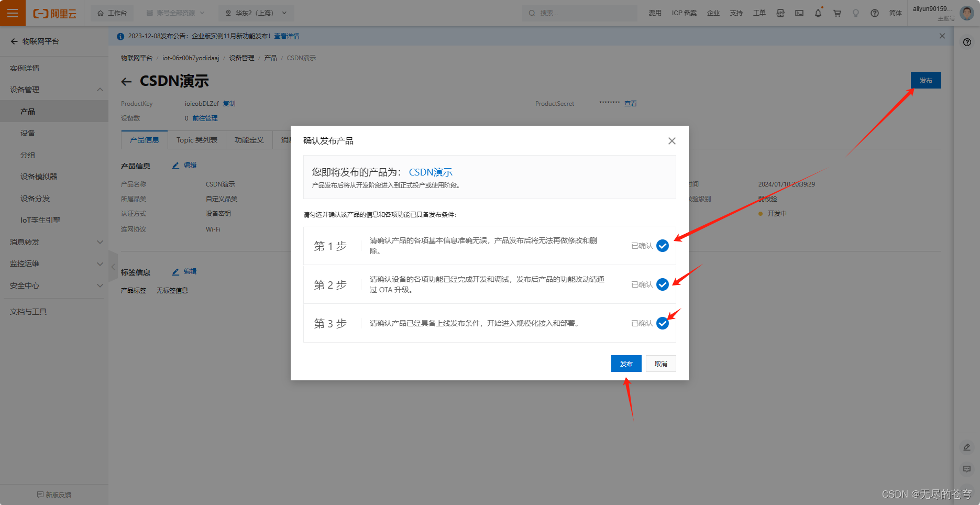Click the 设备管理 breadcrumb

[x=241, y=58]
